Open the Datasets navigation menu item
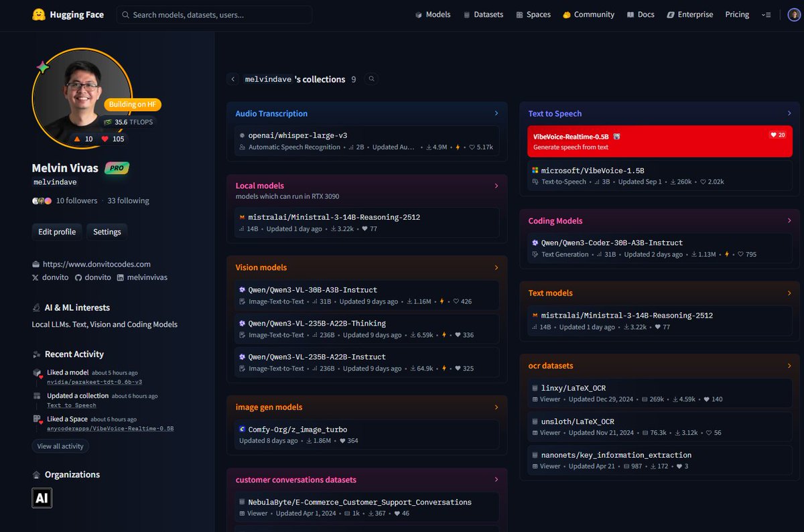804x532 pixels. (482, 15)
